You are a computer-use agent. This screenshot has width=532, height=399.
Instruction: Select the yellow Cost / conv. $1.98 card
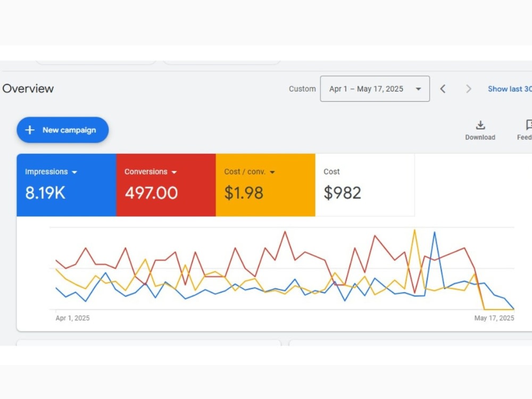(x=265, y=185)
